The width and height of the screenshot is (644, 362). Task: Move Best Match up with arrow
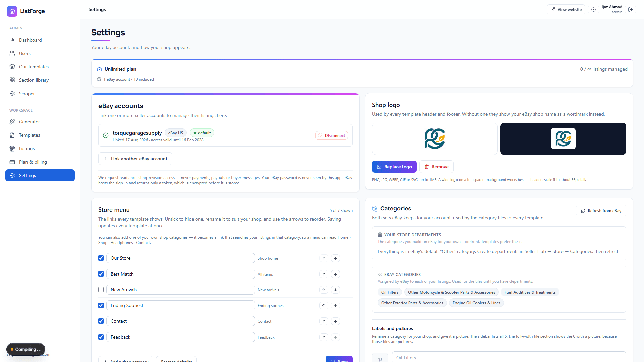click(x=324, y=274)
